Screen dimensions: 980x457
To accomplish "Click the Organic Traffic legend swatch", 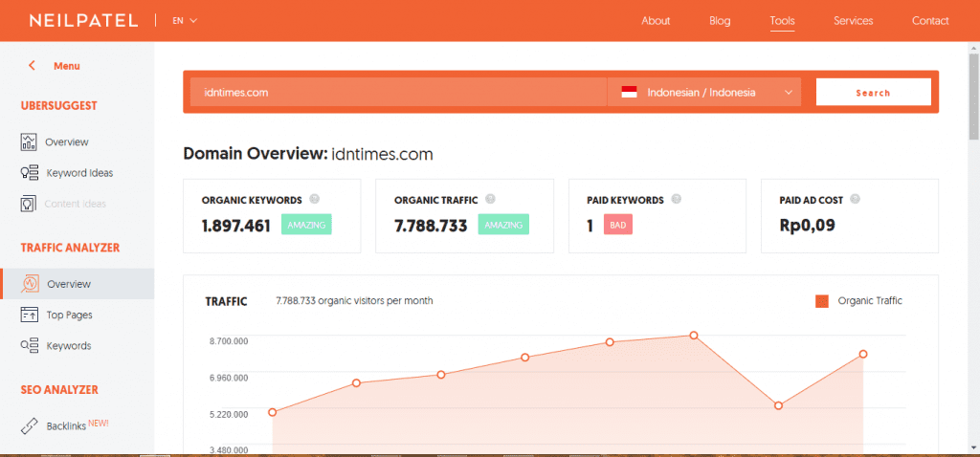I will (x=822, y=301).
